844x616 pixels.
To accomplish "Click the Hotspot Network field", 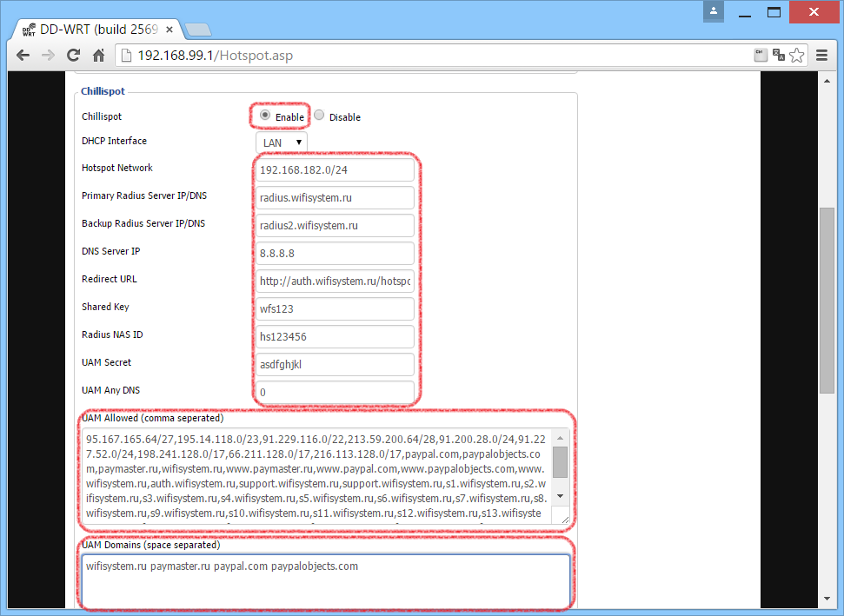I will tap(335, 170).
